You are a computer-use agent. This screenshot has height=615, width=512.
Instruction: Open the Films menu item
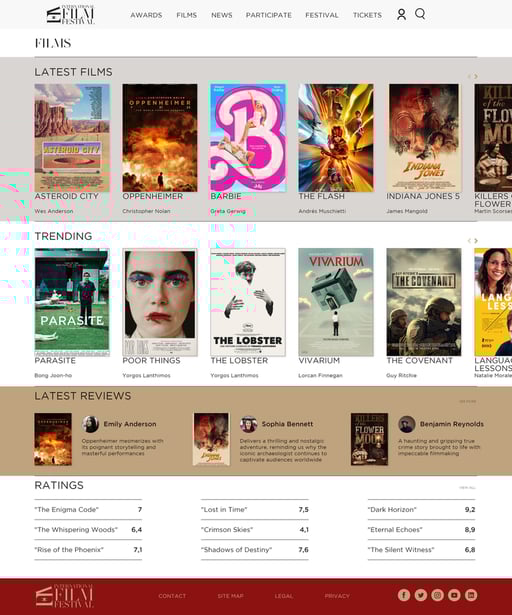[x=187, y=15]
